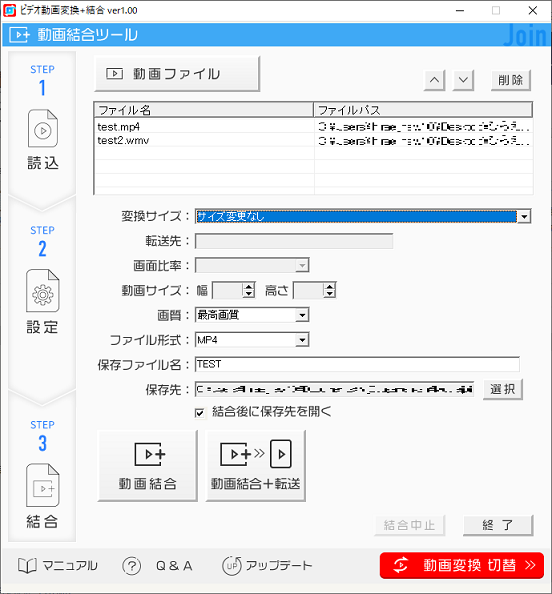Click the 削除 delete button

[x=510, y=80]
